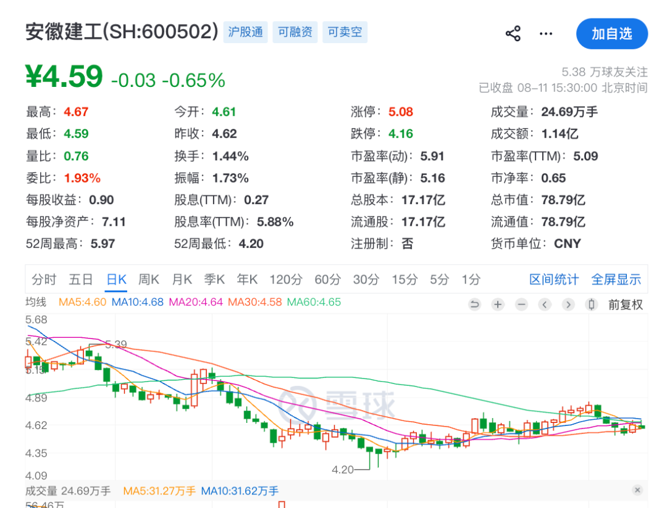Image resolution: width=667 pixels, height=508 pixels.
Task: Open 区间统计 range statistics
Action: coord(554,280)
